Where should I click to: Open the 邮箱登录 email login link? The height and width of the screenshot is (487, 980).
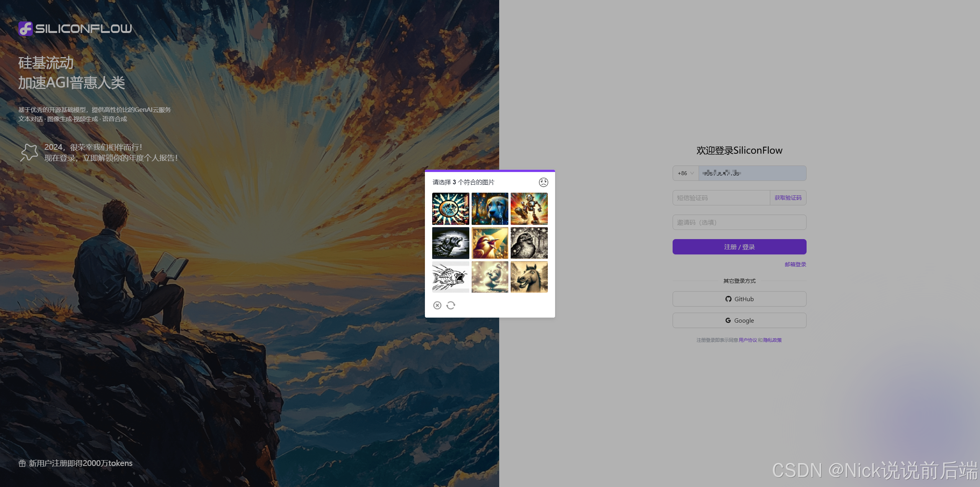click(795, 264)
